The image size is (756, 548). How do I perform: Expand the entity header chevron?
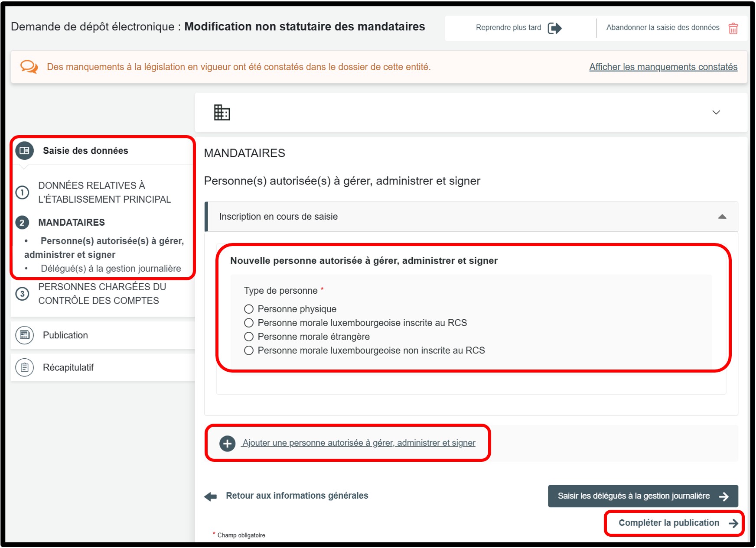(716, 113)
